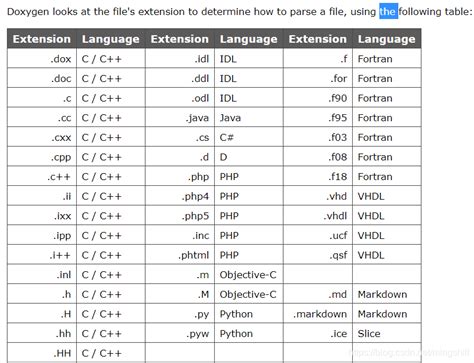
Task: Select the .qsf extension cell
Action: tap(318, 255)
